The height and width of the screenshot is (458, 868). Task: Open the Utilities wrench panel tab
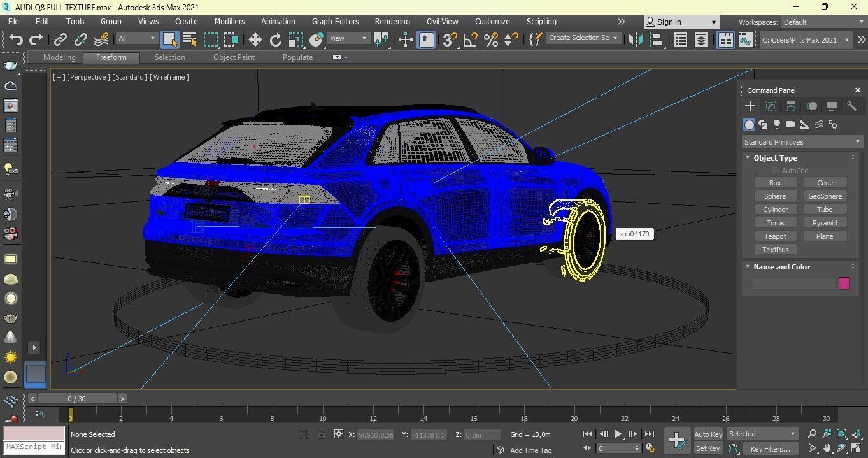[852, 106]
